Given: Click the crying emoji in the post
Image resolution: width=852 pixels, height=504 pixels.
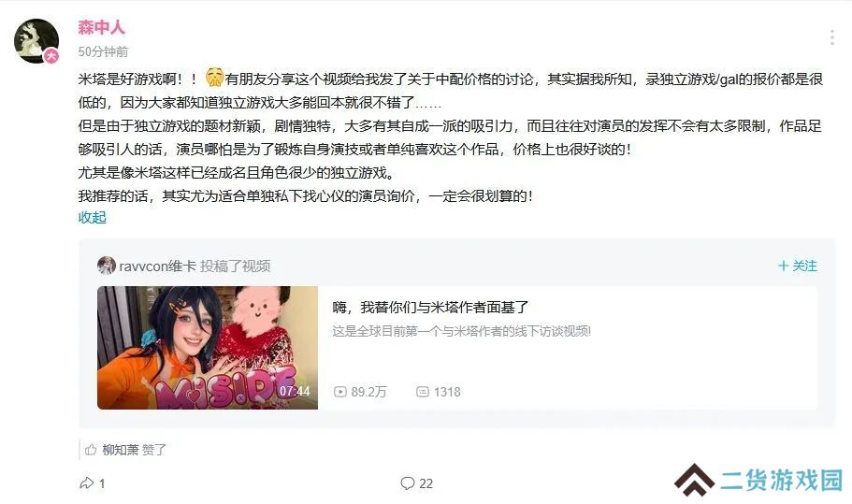Looking at the screenshot, I should pos(214,78).
